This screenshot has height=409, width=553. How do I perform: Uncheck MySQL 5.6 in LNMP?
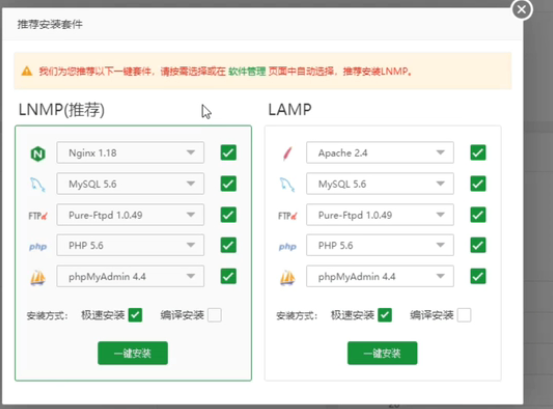point(229,184)
